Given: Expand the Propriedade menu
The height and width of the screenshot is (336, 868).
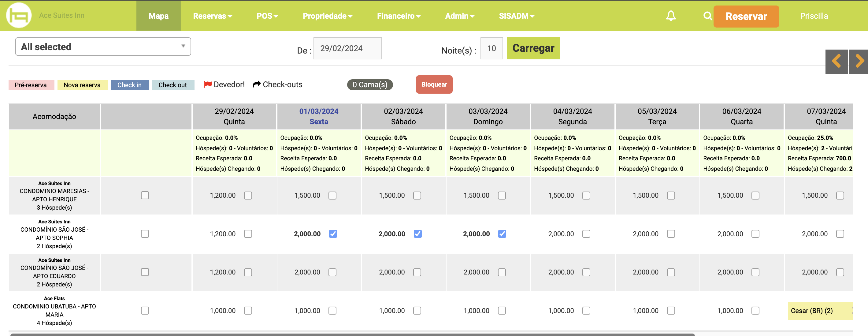Looking at the screenshot, I should [327, 16].
